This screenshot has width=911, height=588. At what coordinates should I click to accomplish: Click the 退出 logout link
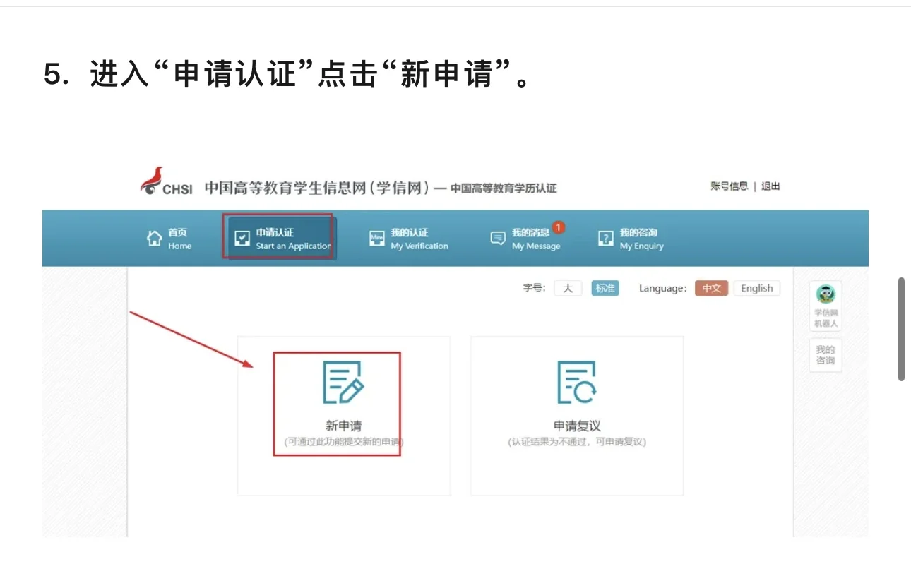click(770, 186)
